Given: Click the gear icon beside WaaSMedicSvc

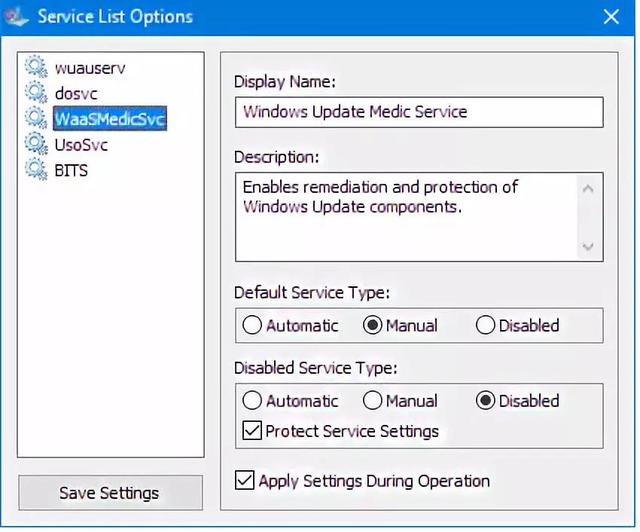Looking at the screenshot, I should [36, 118].
